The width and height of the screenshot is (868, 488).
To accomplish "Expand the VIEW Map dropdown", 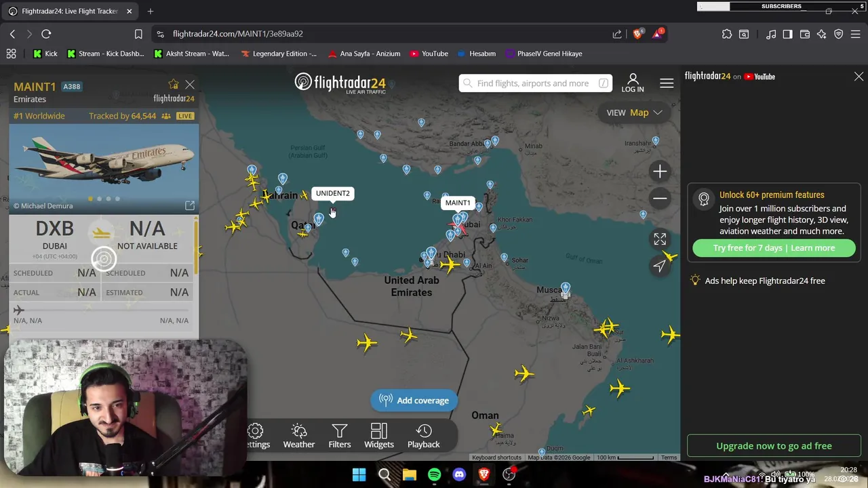I will pos(634,113).
